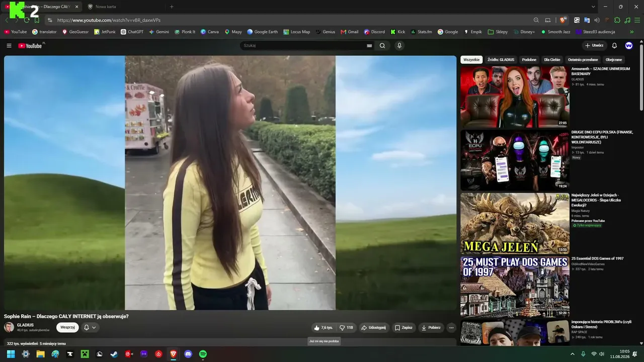Image resolution: width=644 pixels, height=362 pixels.
Task: Click the Udostępnij share button
Action: [x=373, y=328]
